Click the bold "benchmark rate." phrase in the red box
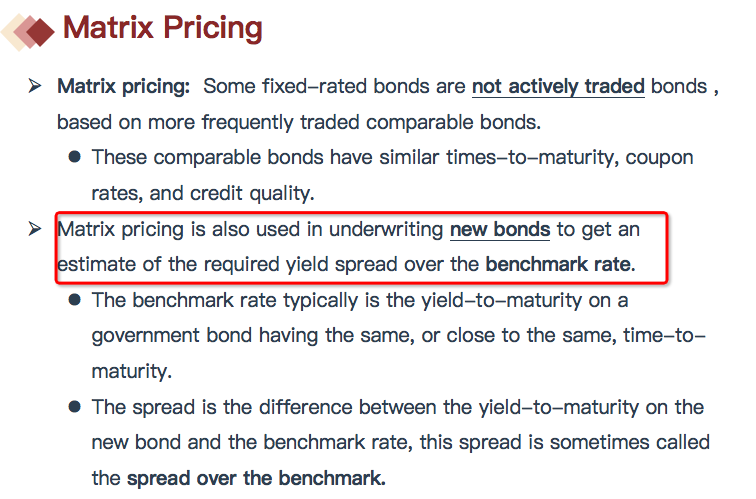 click(560, 266)
